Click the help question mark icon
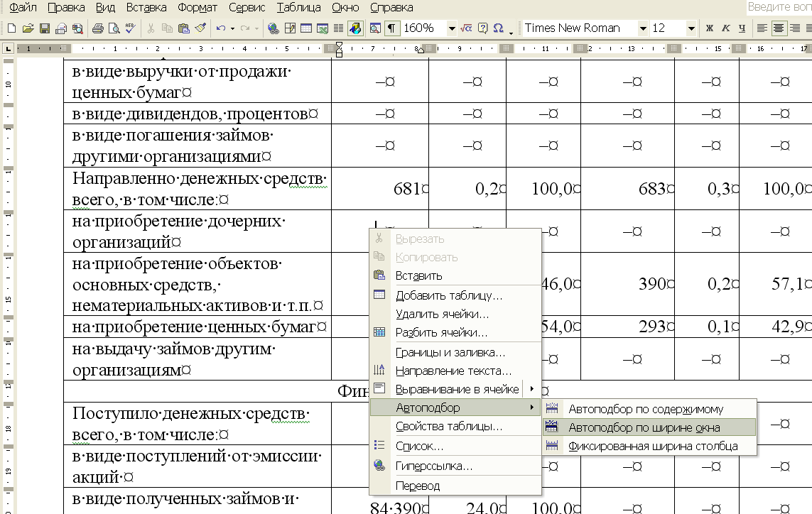The image size is (812, 514). pos(482,28)
